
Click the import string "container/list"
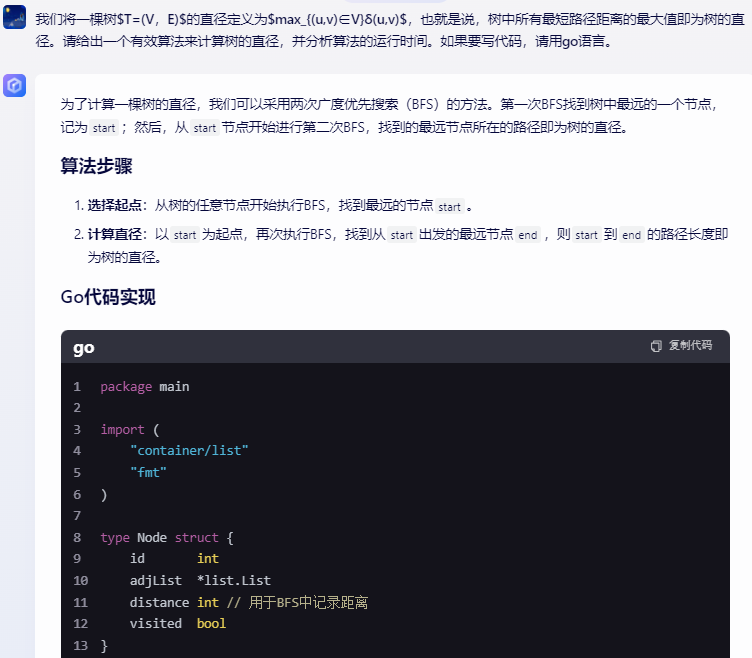189,451
